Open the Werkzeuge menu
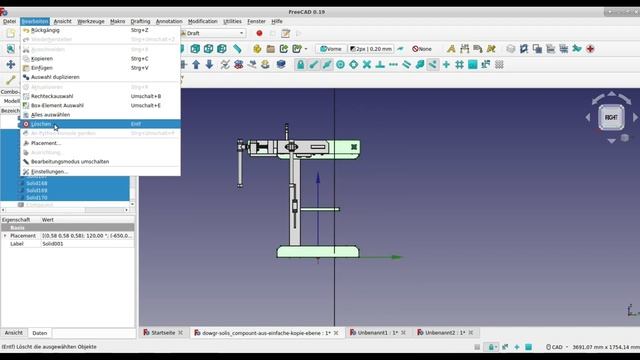Image resolution: width=640 pixels, height=360 pixels. [x=91, y=21]
